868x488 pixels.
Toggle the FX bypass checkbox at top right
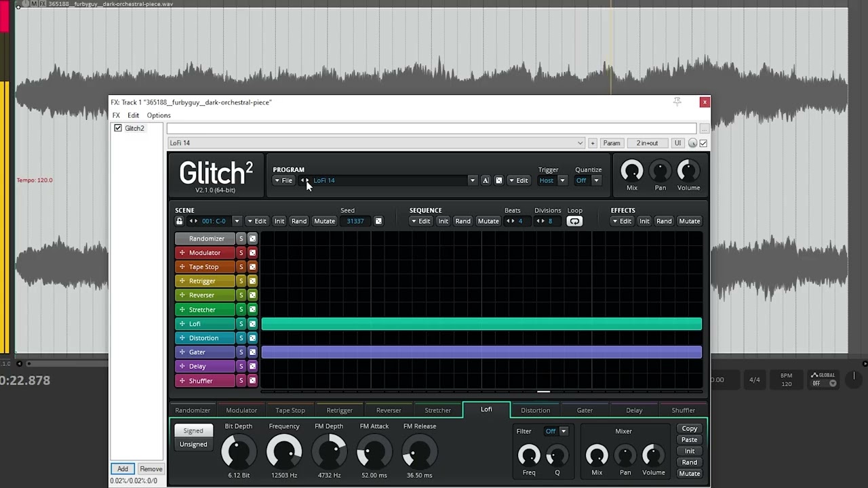[x=703, y=143]
